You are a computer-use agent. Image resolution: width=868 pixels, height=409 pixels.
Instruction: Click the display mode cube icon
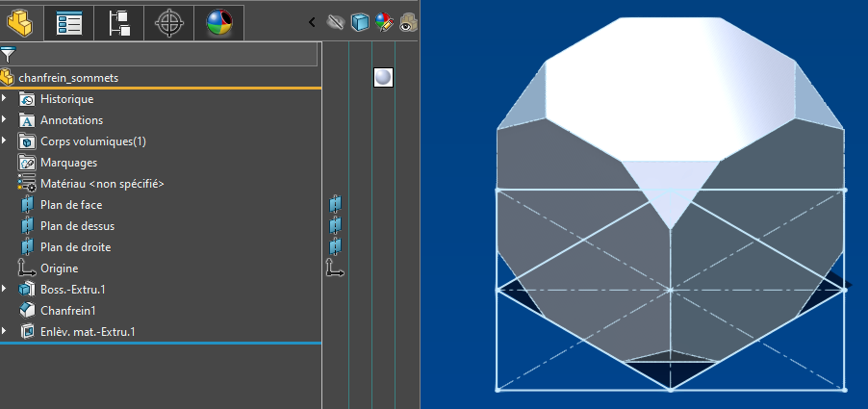pos(360,22)
